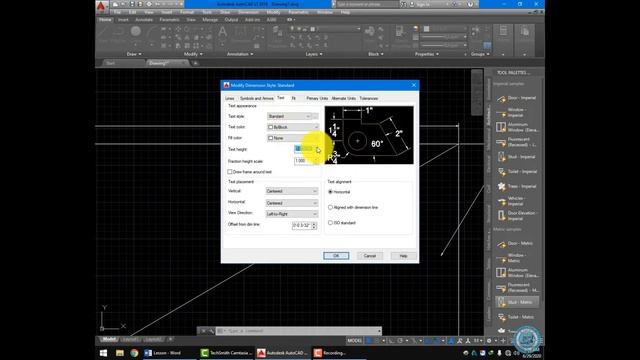The height and width of the screenshot is (360, 640).
Task: Switch to Fit tab in dialog
Action: [293, 98]
